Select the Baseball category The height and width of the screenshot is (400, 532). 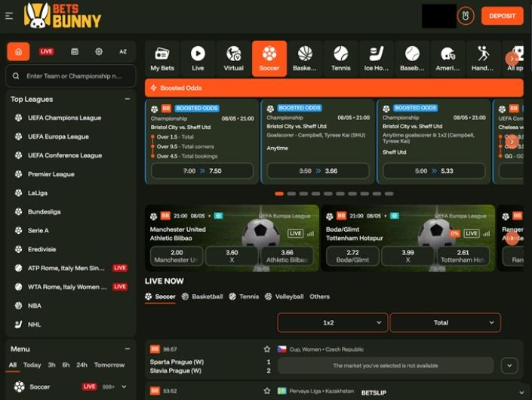pyautogui.click(x=412, y=59)
